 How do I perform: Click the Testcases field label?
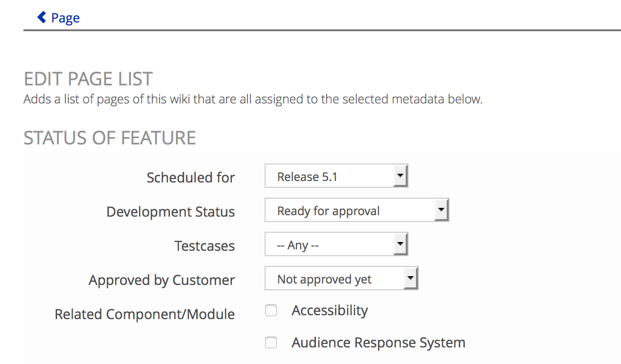[205, 246]
